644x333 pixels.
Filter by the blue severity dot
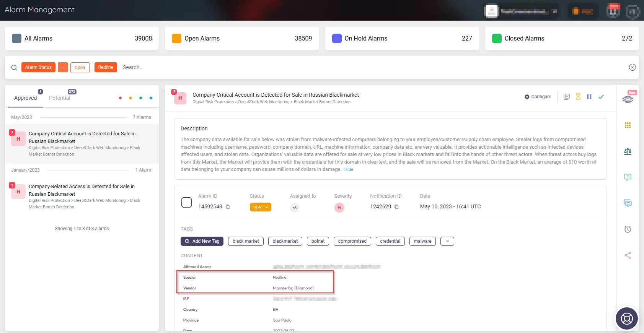[x=151, y=98]
